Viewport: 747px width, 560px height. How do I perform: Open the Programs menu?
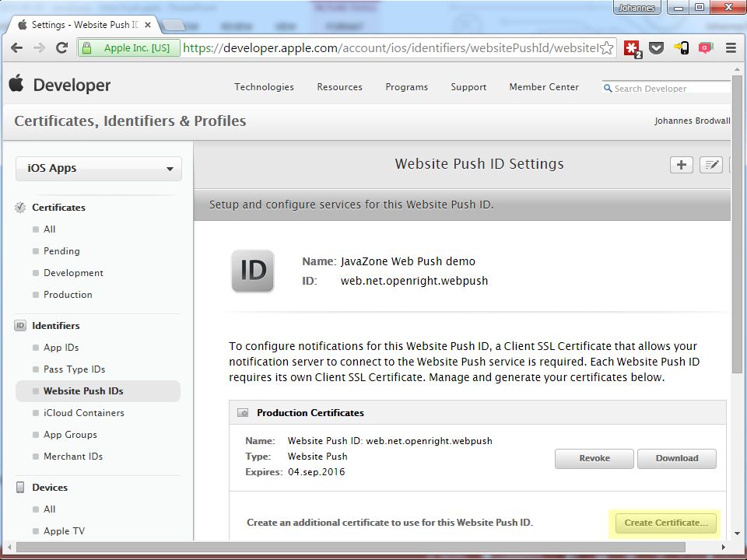[406, 87]
